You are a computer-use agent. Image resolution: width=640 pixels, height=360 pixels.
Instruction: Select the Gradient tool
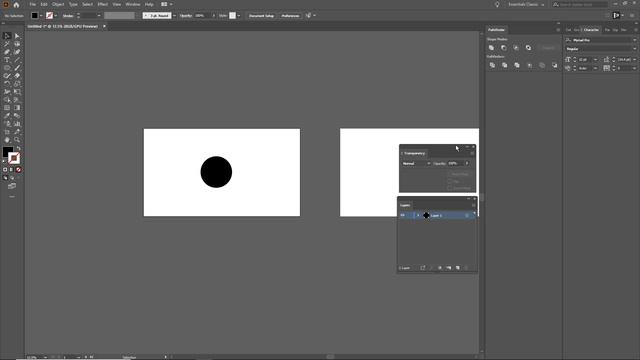[17, 108]
